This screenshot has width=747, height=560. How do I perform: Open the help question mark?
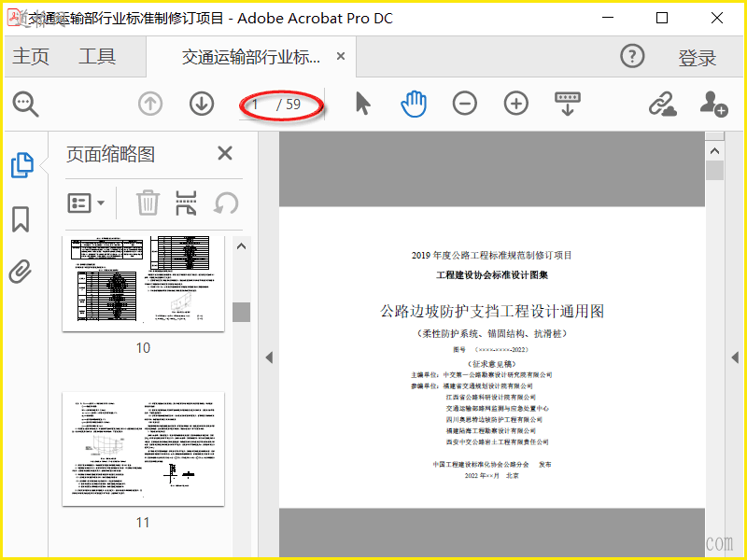click(x=632, y=56)
